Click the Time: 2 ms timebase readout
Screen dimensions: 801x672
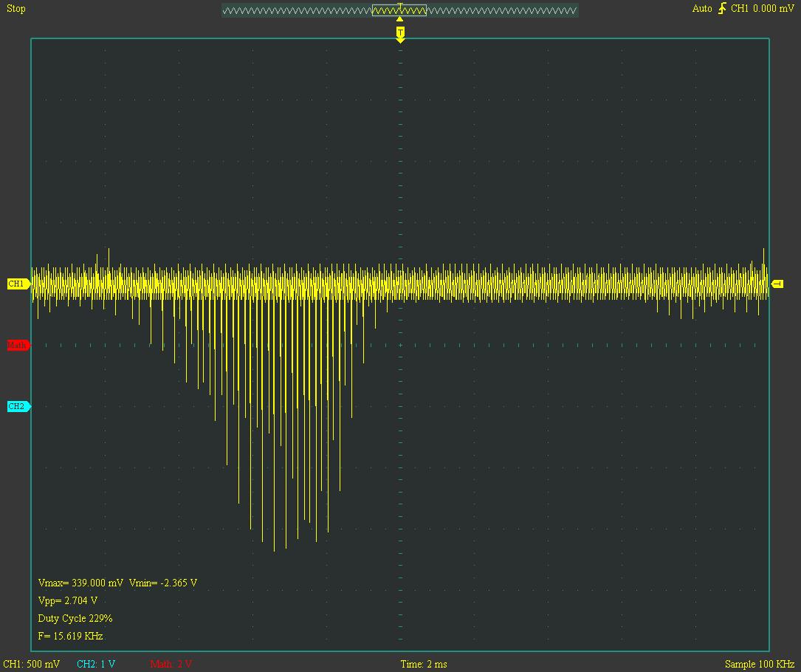click(x=424, y=664)
